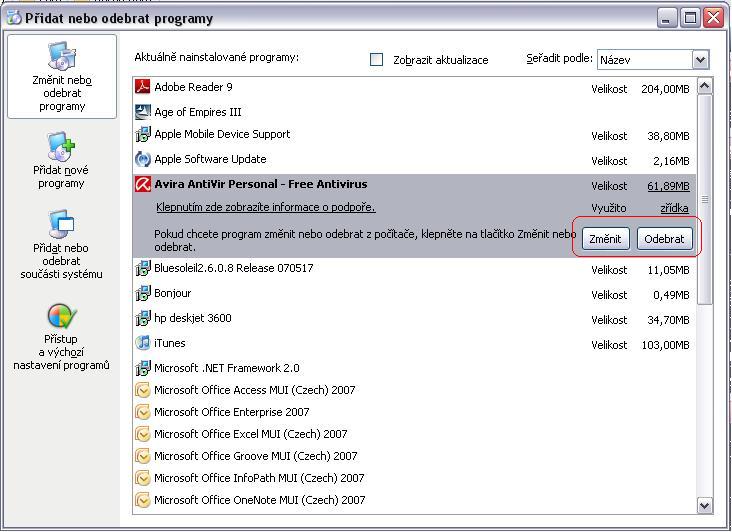Select "Změnit nebo odebrat programy" sidebar tab
This screenshot has width=732, height=532.
click(x=62, y=75)
